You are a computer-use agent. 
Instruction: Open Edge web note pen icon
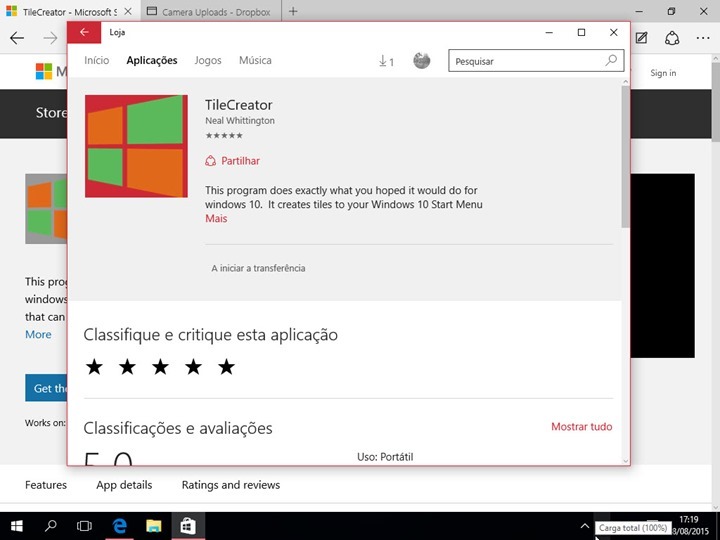point(641,38)
